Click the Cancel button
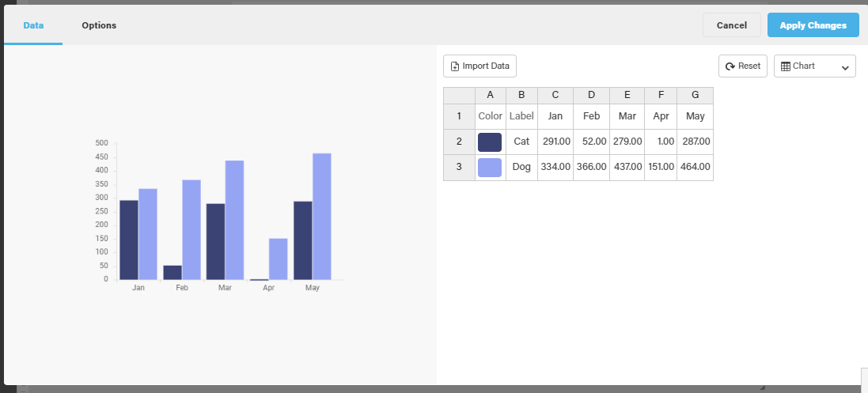 coord(732,25)
